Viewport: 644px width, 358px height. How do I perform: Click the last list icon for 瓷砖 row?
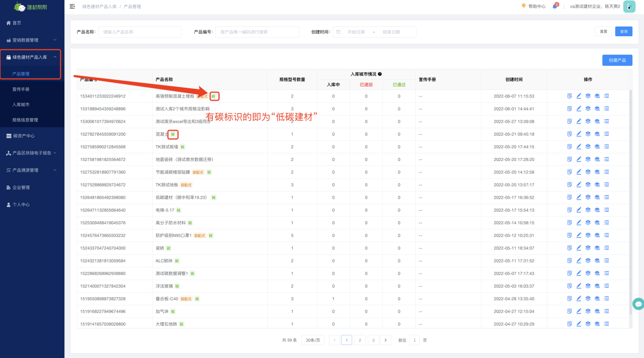tap(606, 248)
